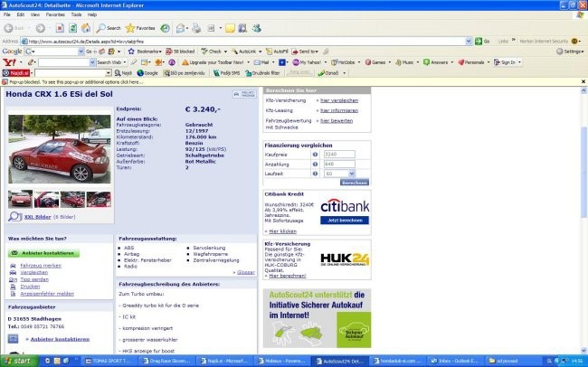
Task: Click the Windows Start button
Action: [19, 361]
